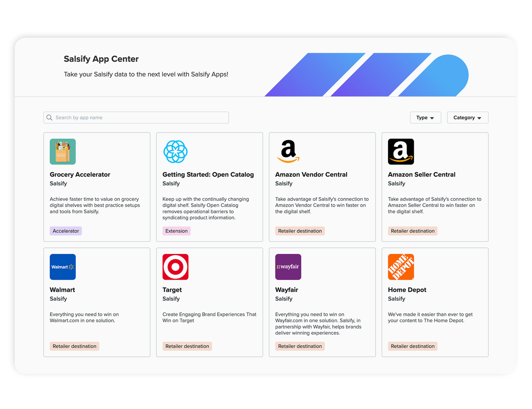Open the purple Wayfair logo
532x409 pixels.
coord(288,267)
